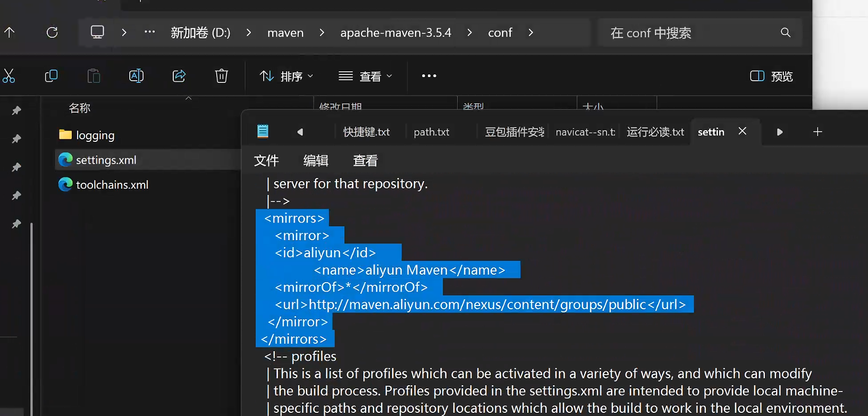868x416 pixels.
Task: Open the address bar ellipsis for hidden path
Action: tap(150, 32)
